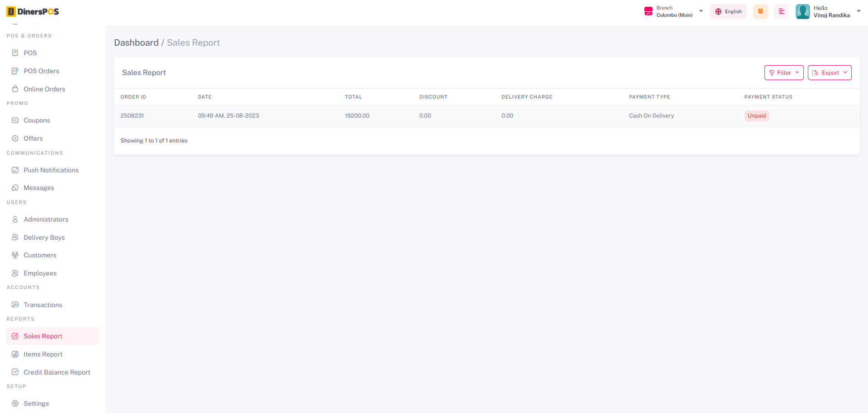Select order row 2508231

click(132, 116)
